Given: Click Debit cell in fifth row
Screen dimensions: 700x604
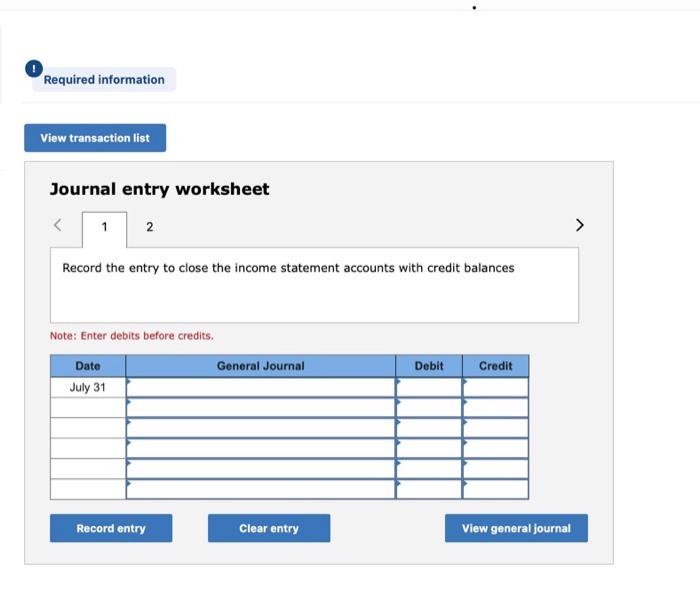Looking at the screenshot, I should point(429,469).
